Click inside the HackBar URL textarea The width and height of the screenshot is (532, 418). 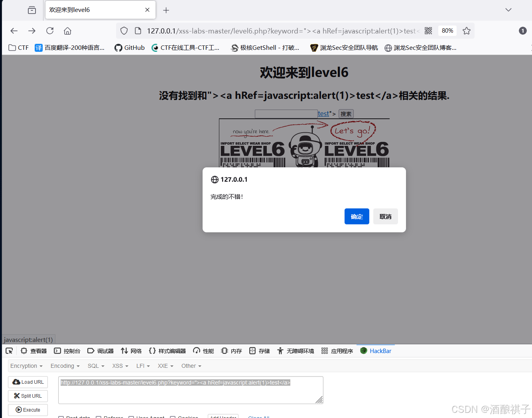[191, 390]
